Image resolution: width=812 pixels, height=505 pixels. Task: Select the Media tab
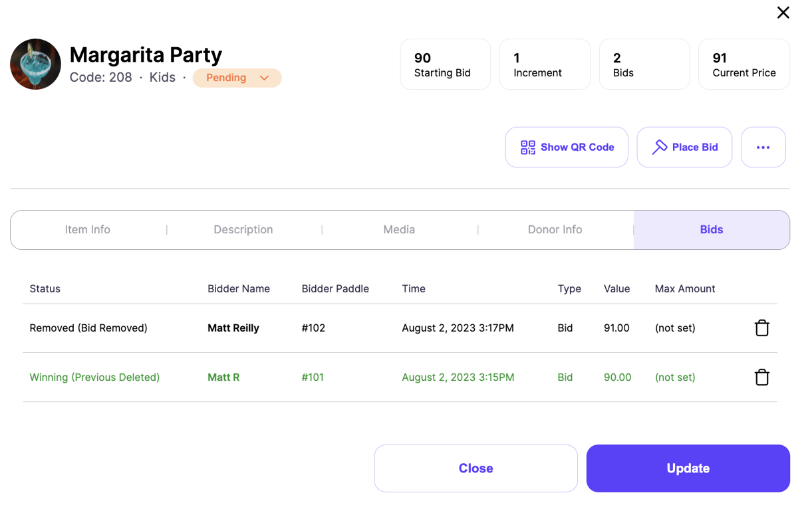tap(399, 229)
